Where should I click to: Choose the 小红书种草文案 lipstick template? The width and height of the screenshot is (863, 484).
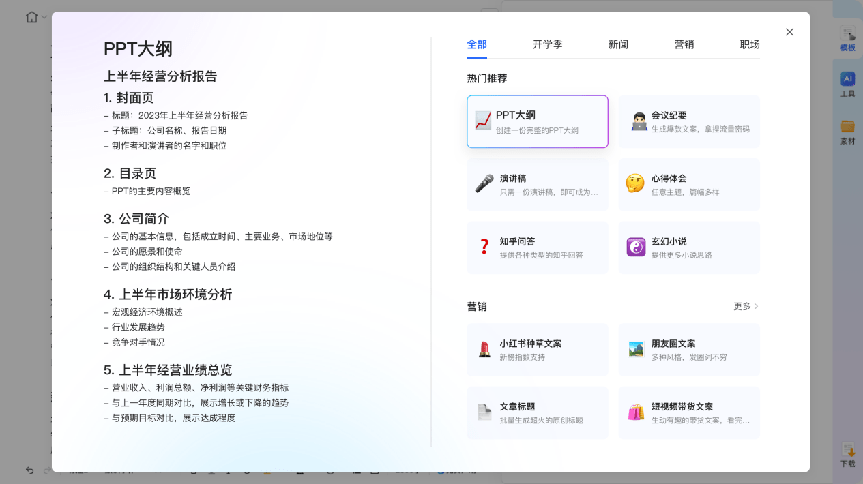click(x=537, y=349)
